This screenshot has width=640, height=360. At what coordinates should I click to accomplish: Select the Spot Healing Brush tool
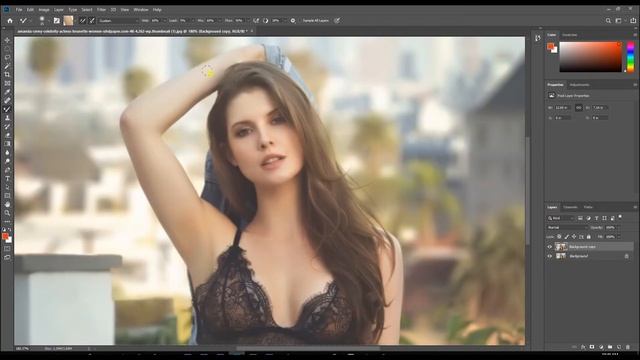7,100
